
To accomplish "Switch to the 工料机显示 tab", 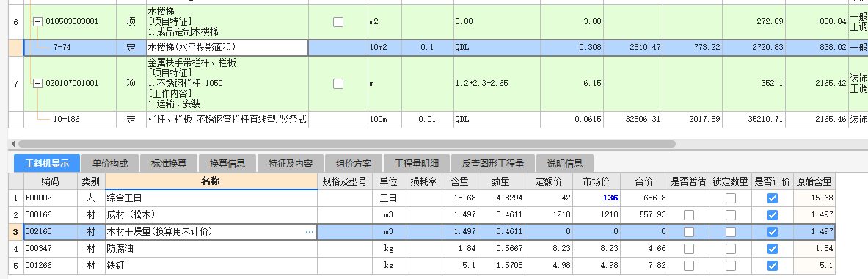I will pyautogui.click(x=47, y=163).
